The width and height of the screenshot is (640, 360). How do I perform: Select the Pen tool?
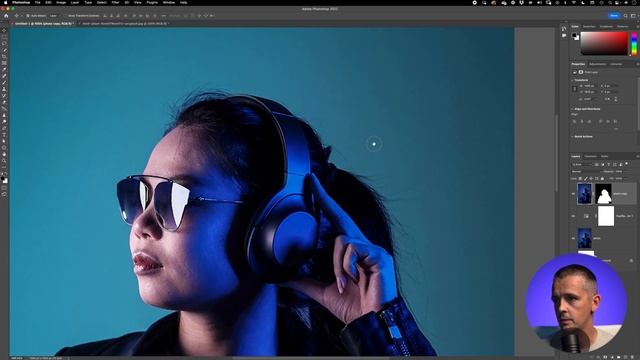click(4, 128)
